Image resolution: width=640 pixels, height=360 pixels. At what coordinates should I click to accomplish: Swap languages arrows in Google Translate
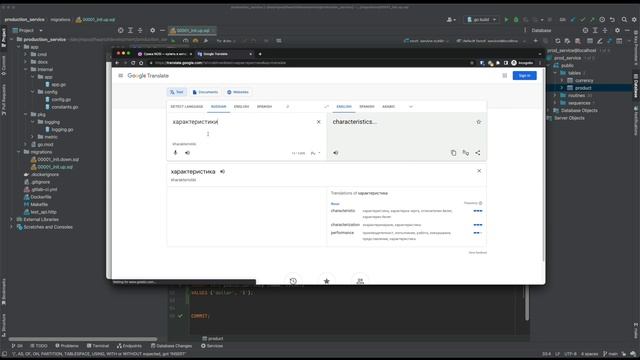[327, 107]
